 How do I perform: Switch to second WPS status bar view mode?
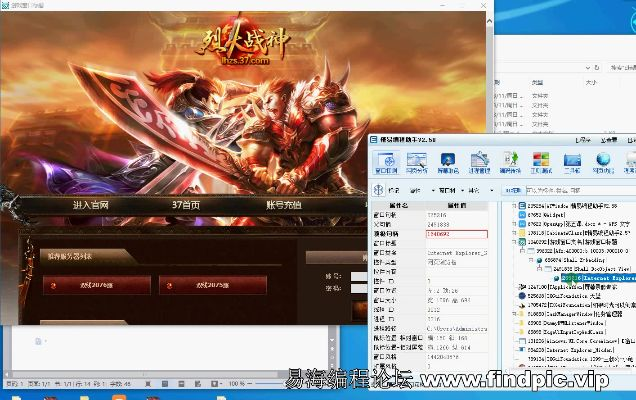165,383
